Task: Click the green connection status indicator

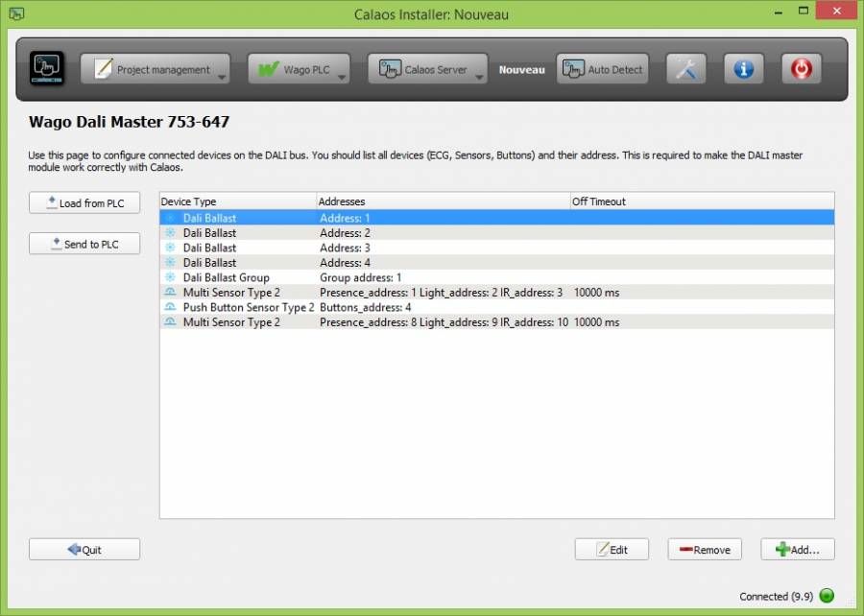Action: [x=827, y=596]
